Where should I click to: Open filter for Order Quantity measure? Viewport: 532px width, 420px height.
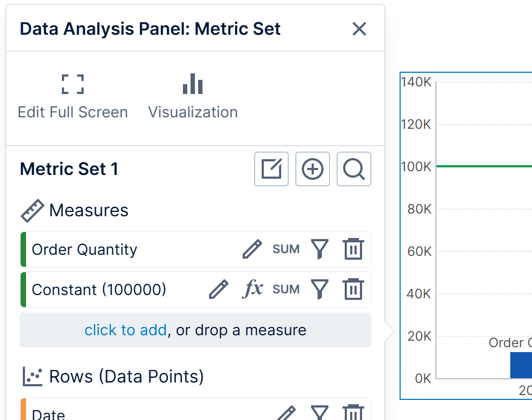320,249
